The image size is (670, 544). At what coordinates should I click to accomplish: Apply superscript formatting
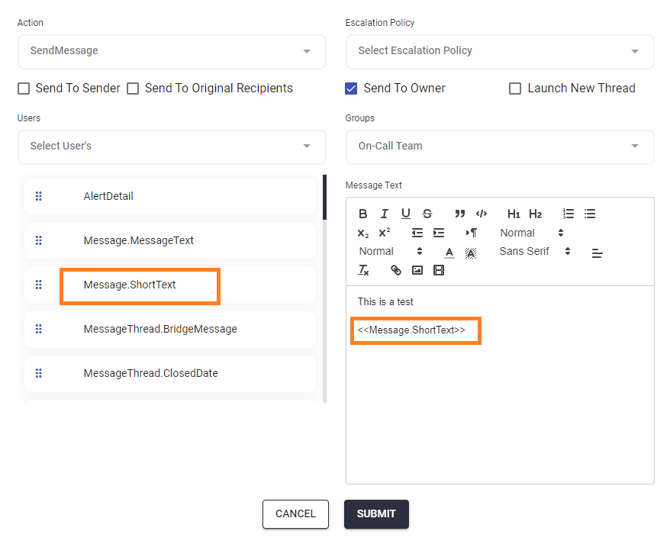click(x=384, y=233)
